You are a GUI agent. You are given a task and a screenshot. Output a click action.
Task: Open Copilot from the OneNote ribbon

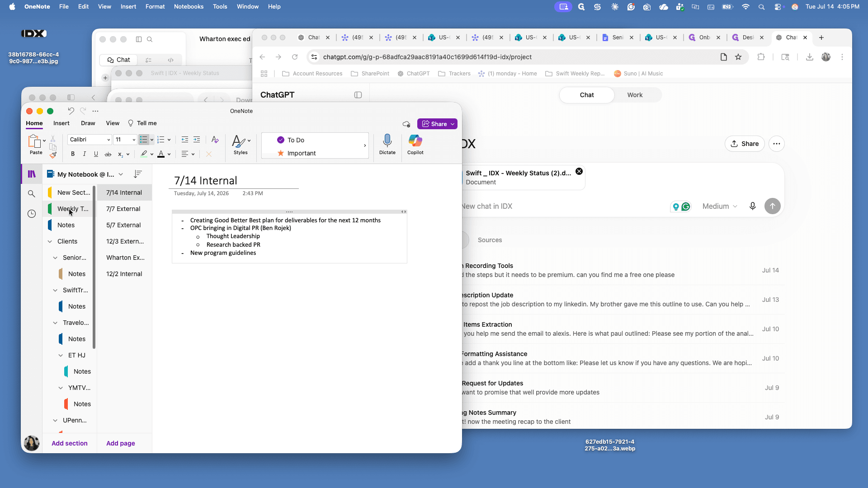pos(415,145)
